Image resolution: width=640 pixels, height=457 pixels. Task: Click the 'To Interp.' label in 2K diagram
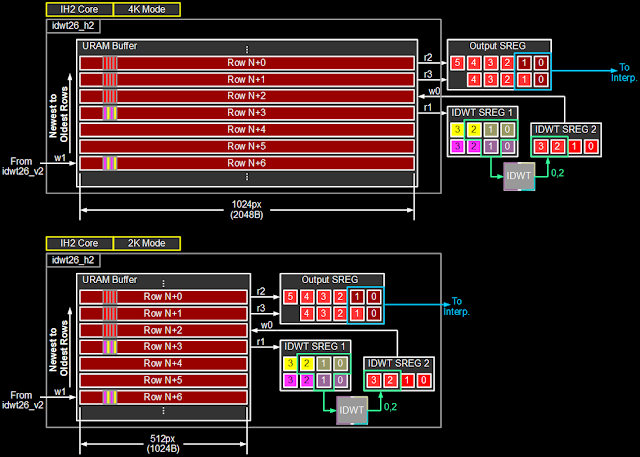pos(457,306)
